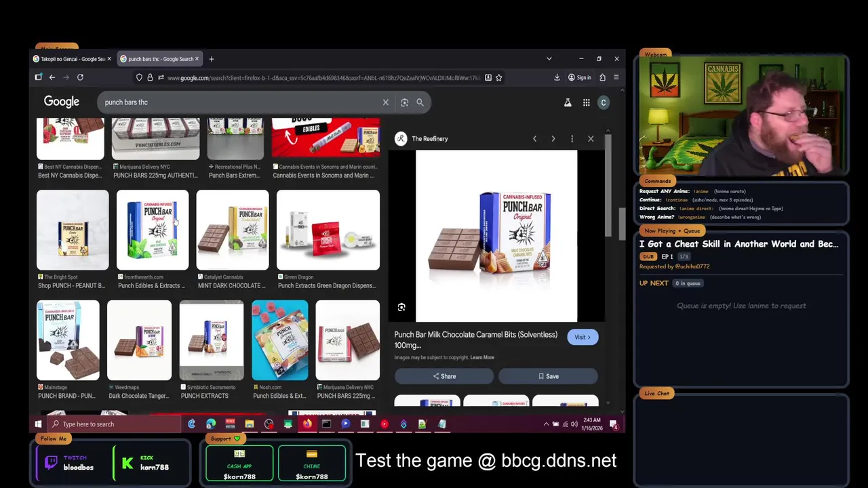Click the Kick korn788 follow badge
Image resolution: width=868 pixels, height=488 pixels.
pos(145,463)
